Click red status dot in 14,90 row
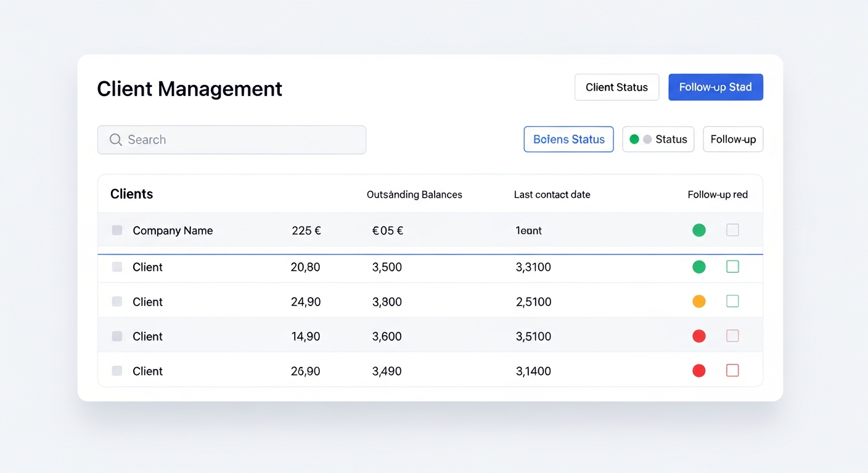 [699, 336]
